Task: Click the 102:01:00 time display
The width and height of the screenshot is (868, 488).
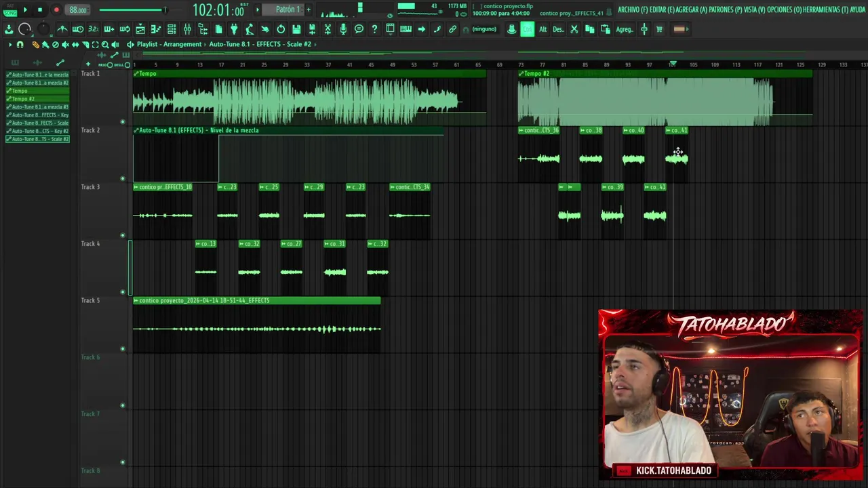Action: tap(218, 10)
